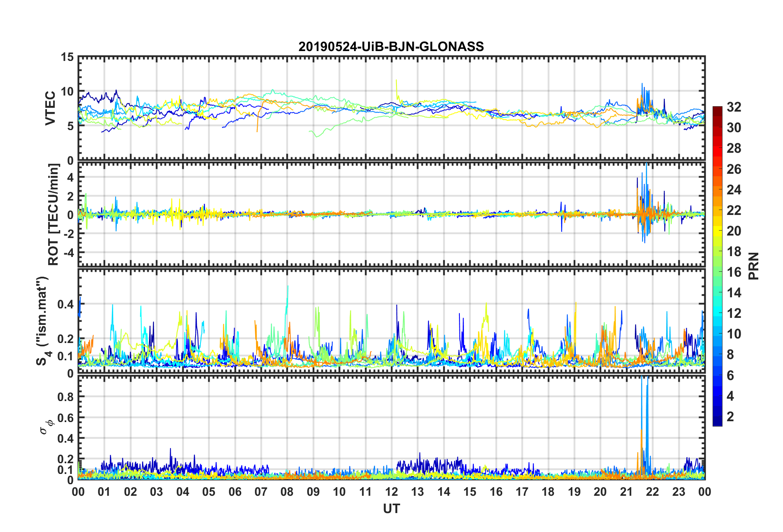The image size is (783, 532).
Task: Click the UT hour tick "05"
Action: [209, 492]
